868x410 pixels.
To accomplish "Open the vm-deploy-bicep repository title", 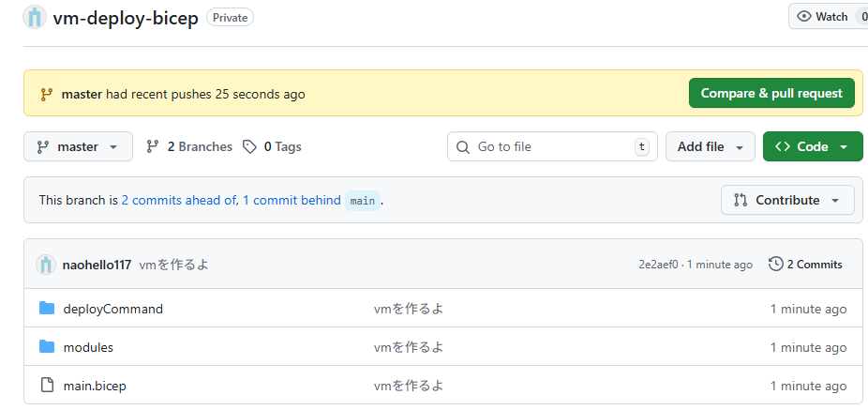I will [126, 18].
